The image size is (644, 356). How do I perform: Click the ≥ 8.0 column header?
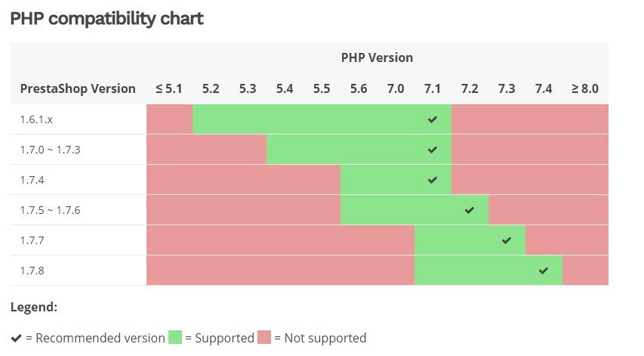pos(585,88)
